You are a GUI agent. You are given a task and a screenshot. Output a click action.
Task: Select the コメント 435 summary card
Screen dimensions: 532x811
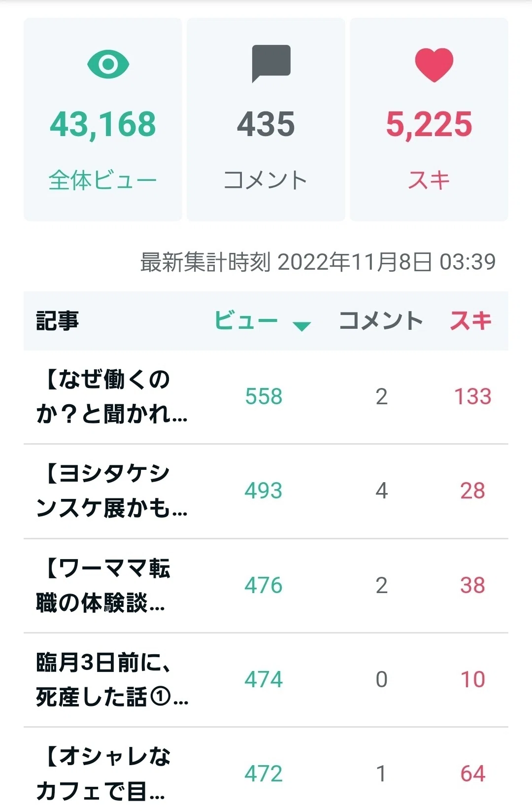coord(266,119)
